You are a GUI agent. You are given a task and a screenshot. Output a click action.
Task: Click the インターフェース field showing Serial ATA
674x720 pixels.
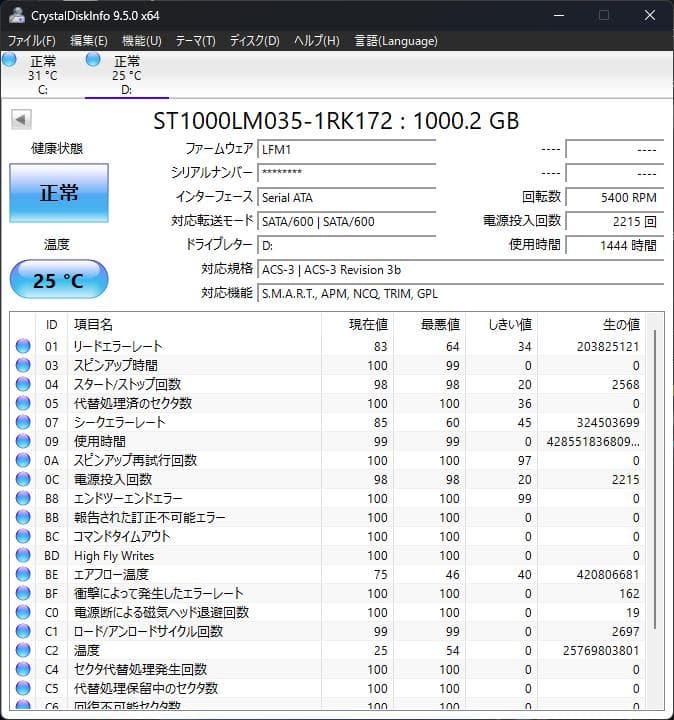(x=346, y=197)
